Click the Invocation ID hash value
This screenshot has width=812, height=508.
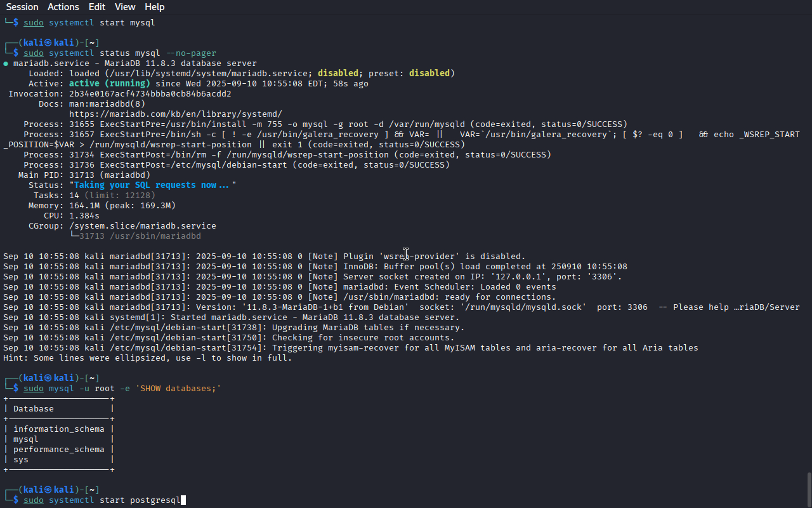tap(150, 94)
